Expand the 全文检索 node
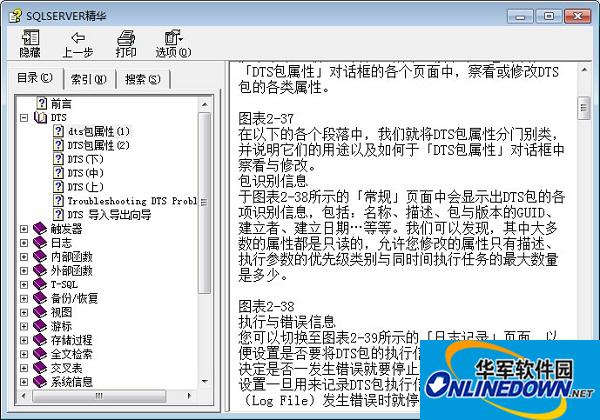This screenshot has height=420, width=600. click(24, 354)
